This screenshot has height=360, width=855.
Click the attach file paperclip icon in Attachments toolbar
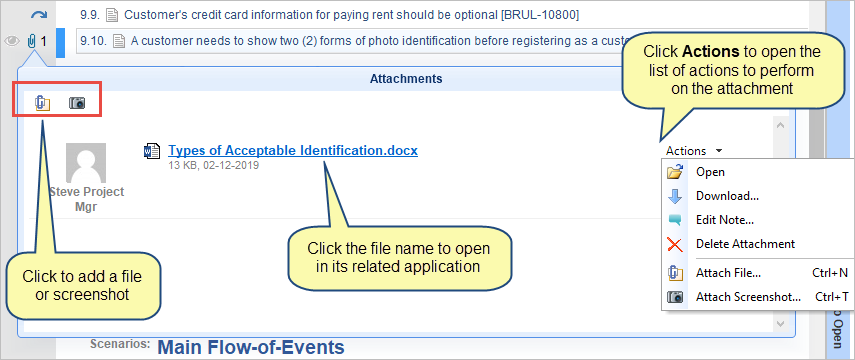click(x=43, y=103)
